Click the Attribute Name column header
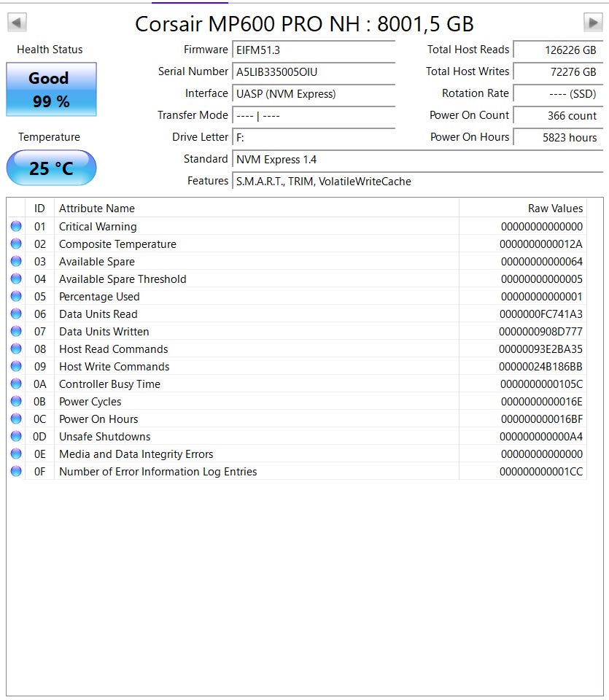609x700 pixels. tap(257, 209)
